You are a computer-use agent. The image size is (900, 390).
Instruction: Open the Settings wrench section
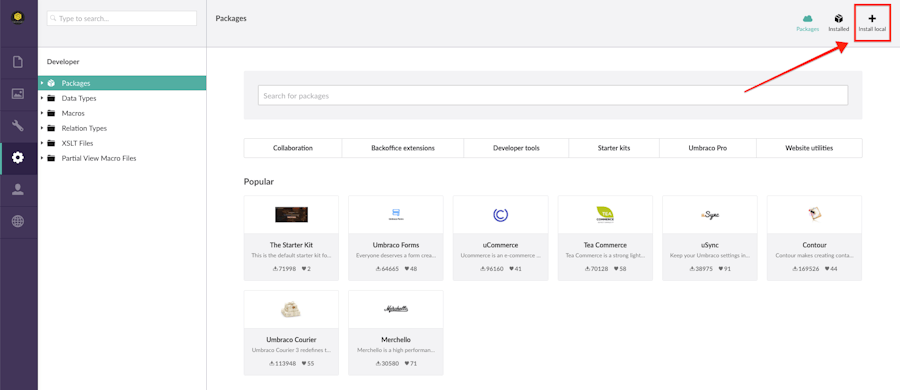[18, 126]
